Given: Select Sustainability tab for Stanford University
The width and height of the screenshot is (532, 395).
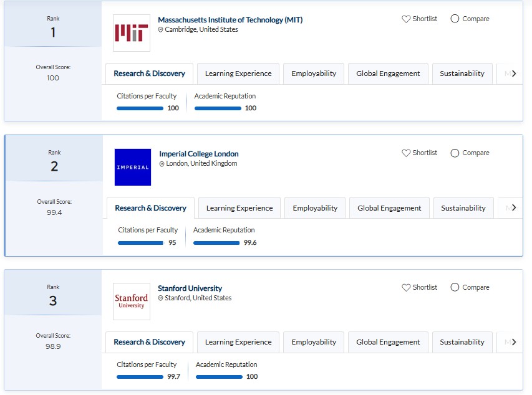Looking at the screenshot, I should click(x=462, y=342).
